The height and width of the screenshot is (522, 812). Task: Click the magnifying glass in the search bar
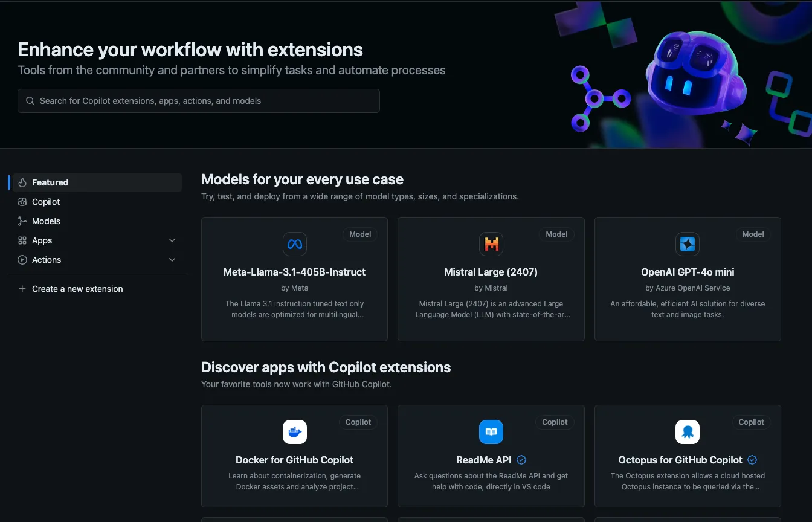point(30,100)
